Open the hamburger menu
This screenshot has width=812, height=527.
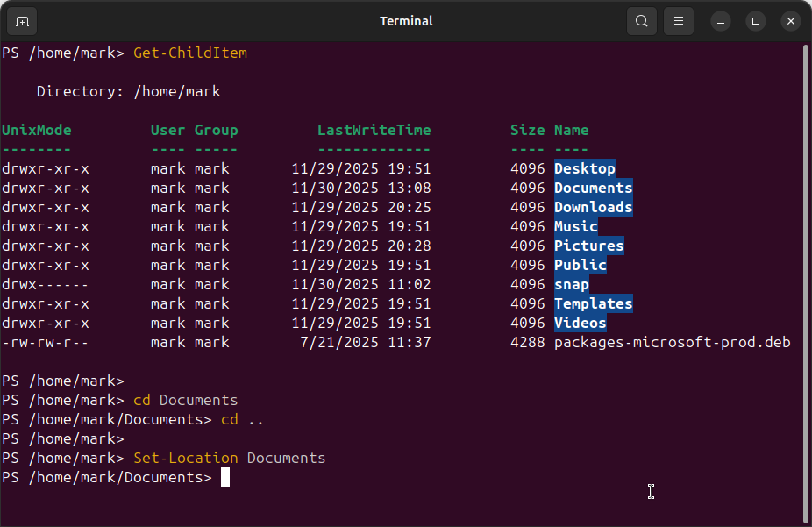678,20
